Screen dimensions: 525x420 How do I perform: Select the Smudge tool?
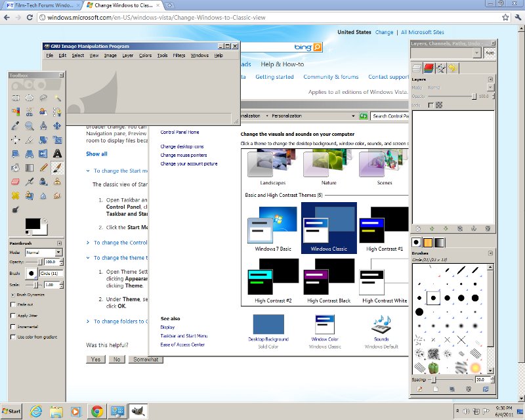57,196
